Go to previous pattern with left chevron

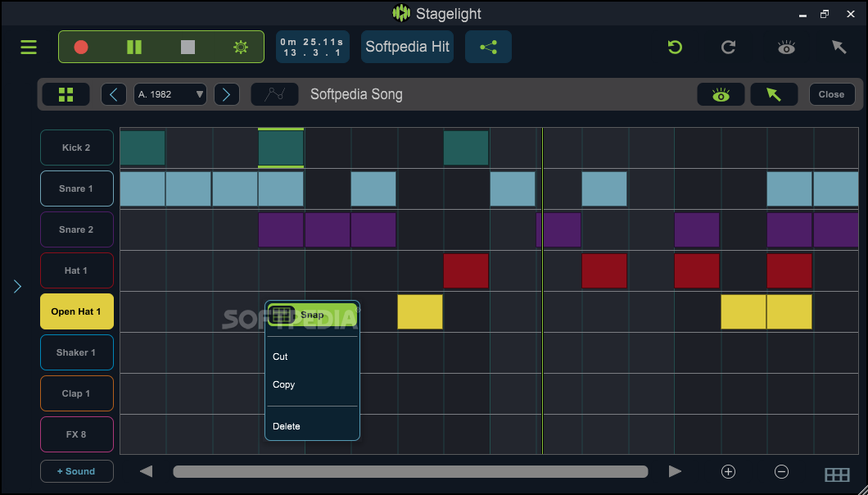114,94
